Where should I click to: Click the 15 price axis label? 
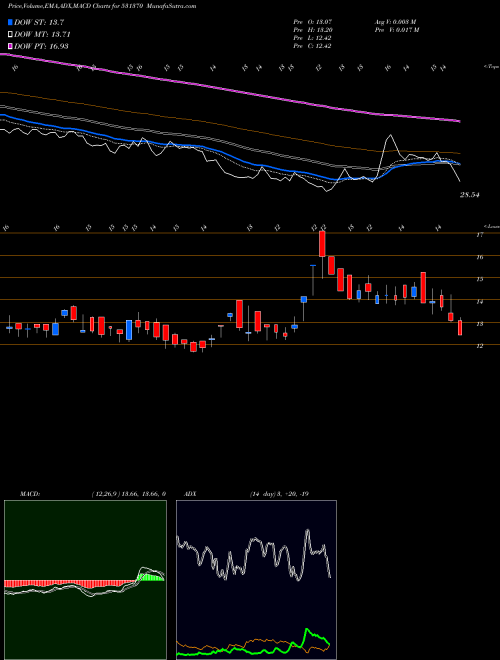click(479, 279)
